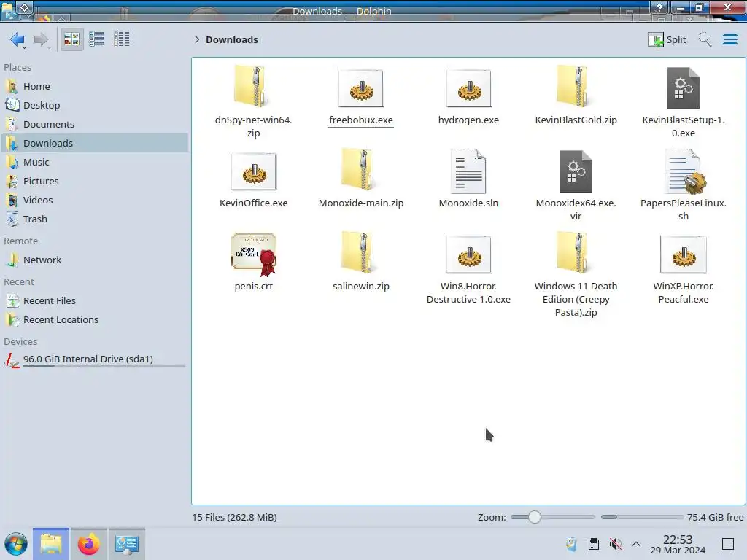
Task: Select Downloads in Places panel
Action: point(95,144)
